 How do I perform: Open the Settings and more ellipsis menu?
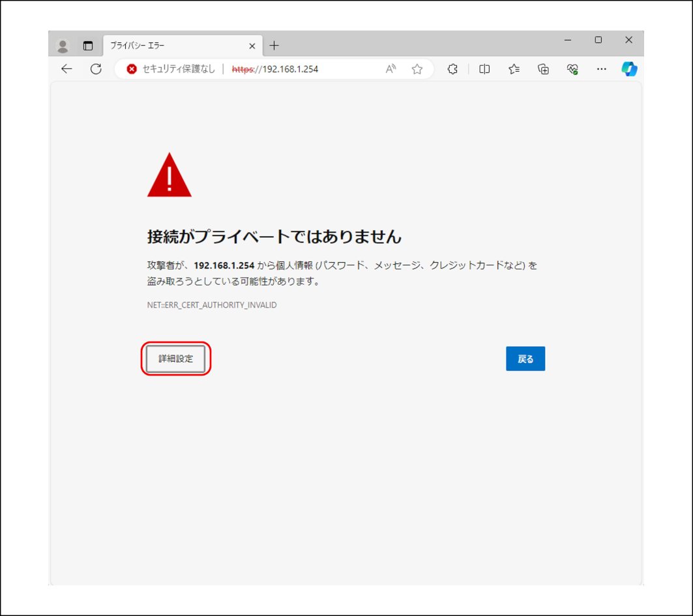point(602,69)
